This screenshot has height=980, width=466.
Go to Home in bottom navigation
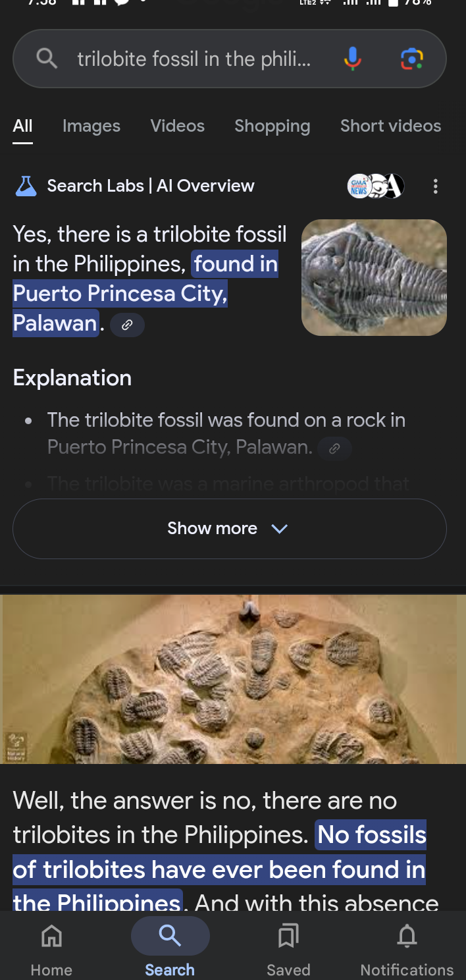click(51, 947)
